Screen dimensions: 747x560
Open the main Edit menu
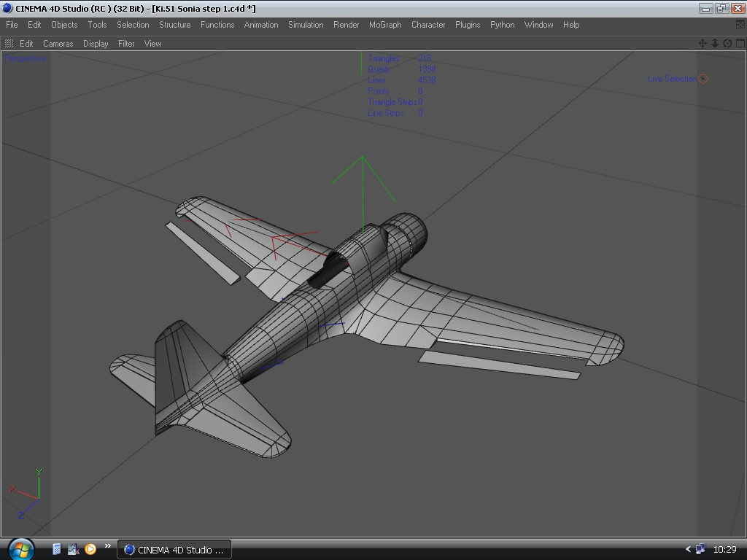[x=34, y=25]
